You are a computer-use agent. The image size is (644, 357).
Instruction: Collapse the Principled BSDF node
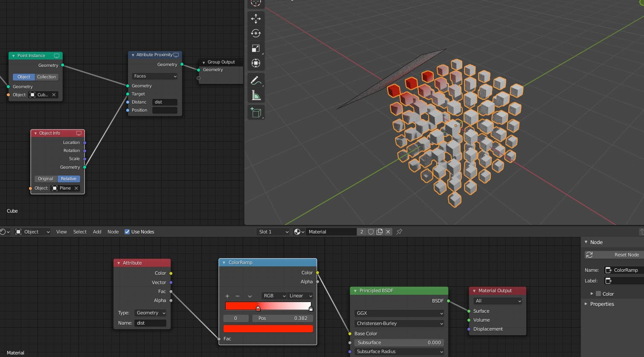click(x=355, y=291)
